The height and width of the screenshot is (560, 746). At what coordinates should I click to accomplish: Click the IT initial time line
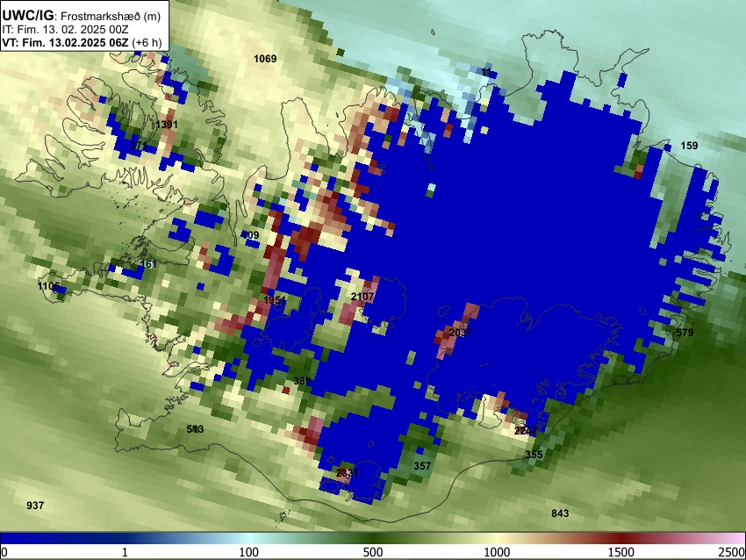pyautogui.click(x=65, y=29)
